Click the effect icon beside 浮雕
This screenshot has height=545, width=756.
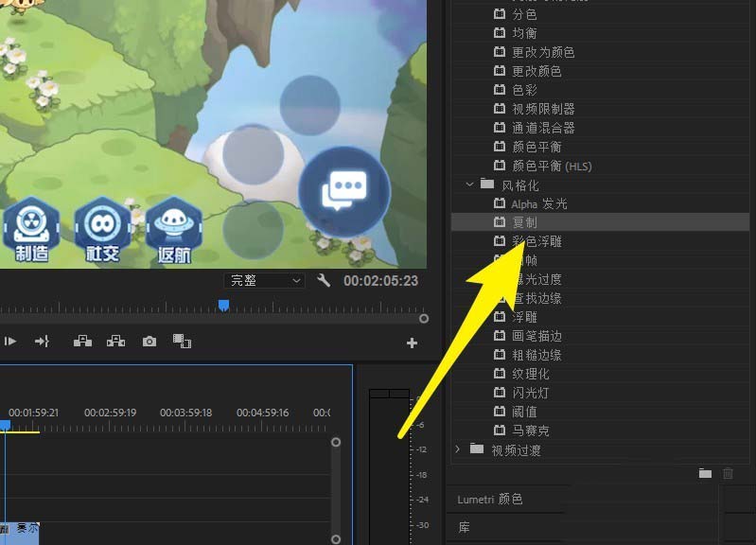(x=500, y=316)
